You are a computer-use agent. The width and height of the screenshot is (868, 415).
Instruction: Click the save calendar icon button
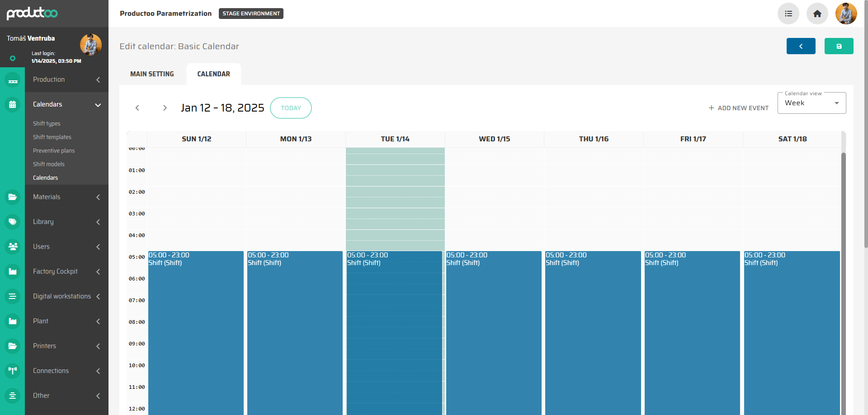click(839, 46)
